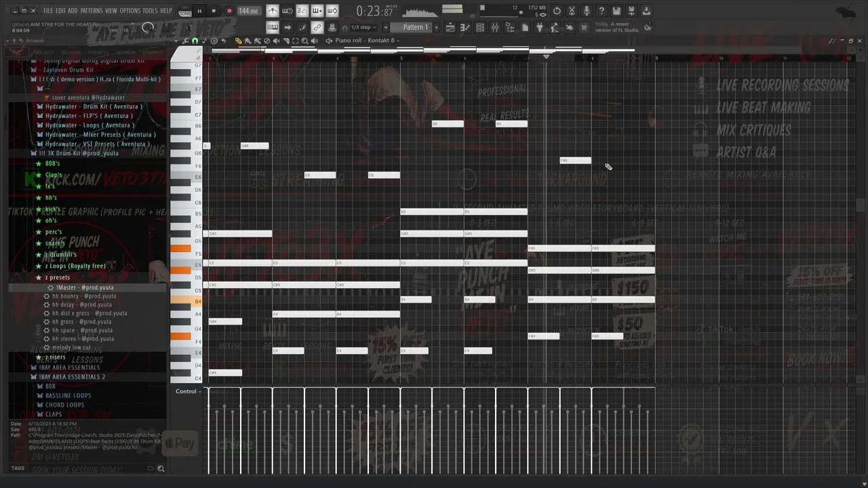Open the TOOLS menu
The image size is (868, 488).
[150, 11]
